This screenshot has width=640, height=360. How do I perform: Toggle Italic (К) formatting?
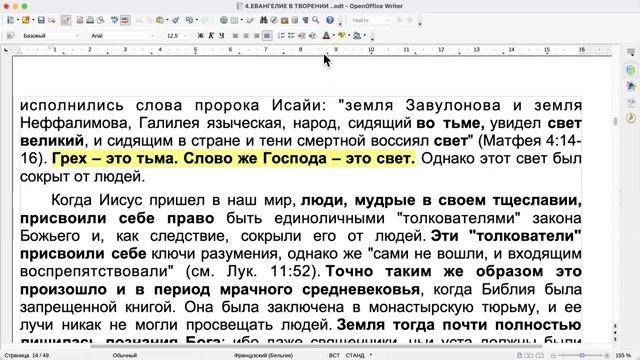[x=211, y=36]
